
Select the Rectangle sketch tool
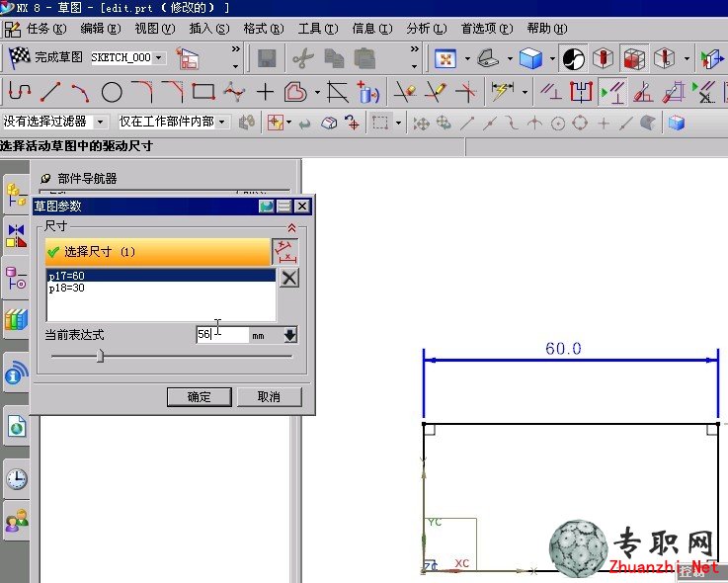pyautogui.click(x=202, y=92)
